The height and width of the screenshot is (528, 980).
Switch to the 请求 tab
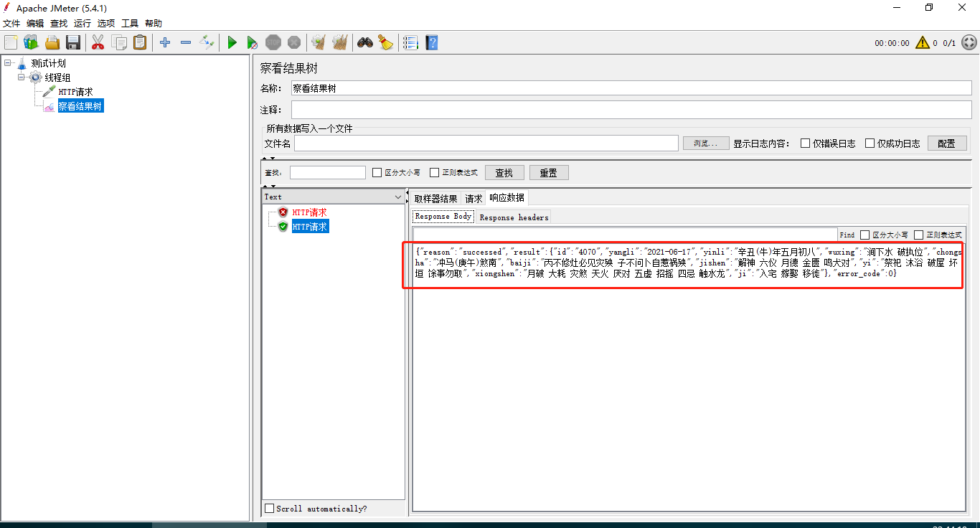(x=473, y=199)
